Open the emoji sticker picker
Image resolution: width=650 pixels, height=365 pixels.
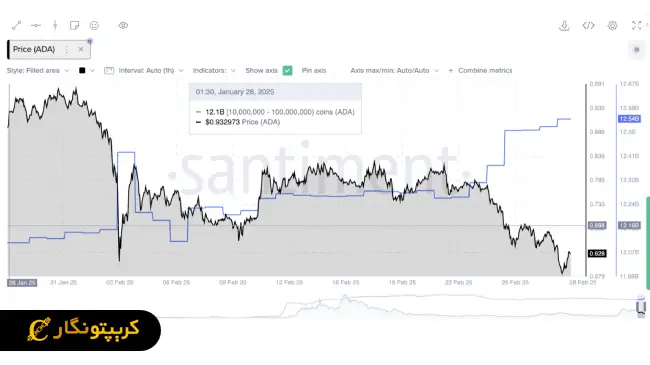coord(95,26)
